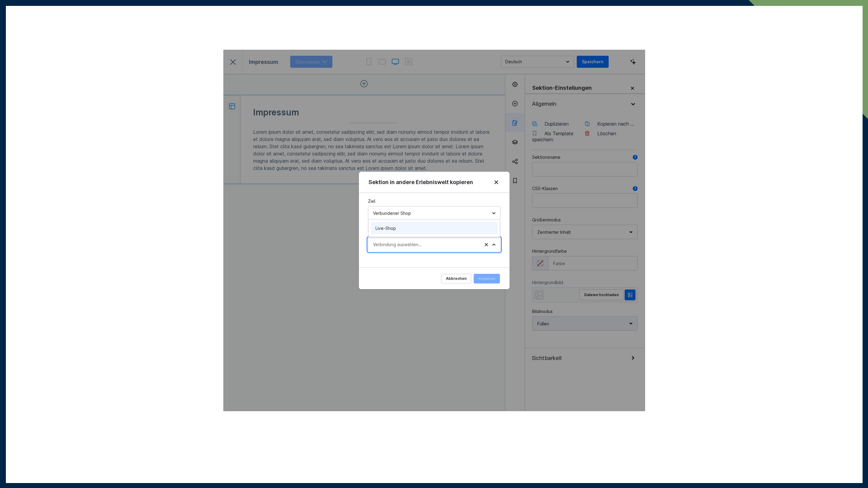Switch to mobile phone preview icon
Viewport: 868px width, 488px height.
pyautogui.click(x=369, y=62)
